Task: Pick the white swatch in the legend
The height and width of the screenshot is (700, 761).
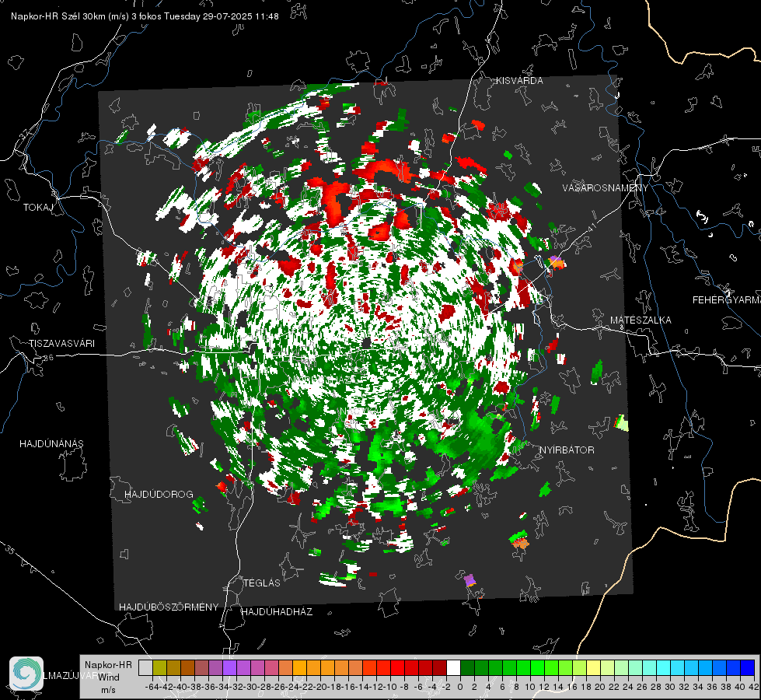Action: 453,667
